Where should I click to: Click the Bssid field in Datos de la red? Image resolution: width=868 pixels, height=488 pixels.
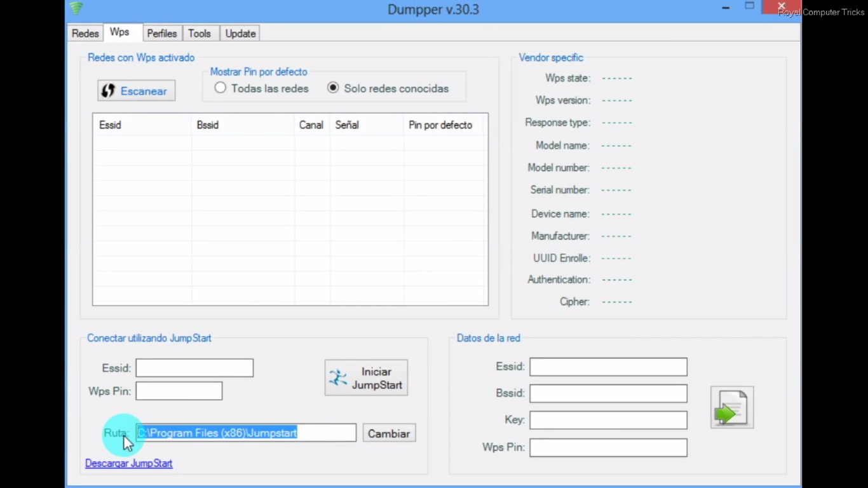pyautogui.click(x=607, y=393)
